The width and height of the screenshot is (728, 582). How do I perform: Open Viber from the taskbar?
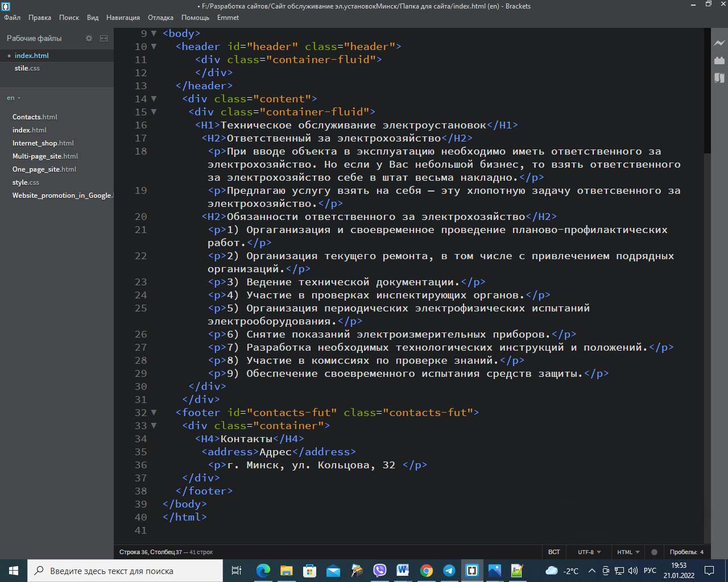pos(379,571)
